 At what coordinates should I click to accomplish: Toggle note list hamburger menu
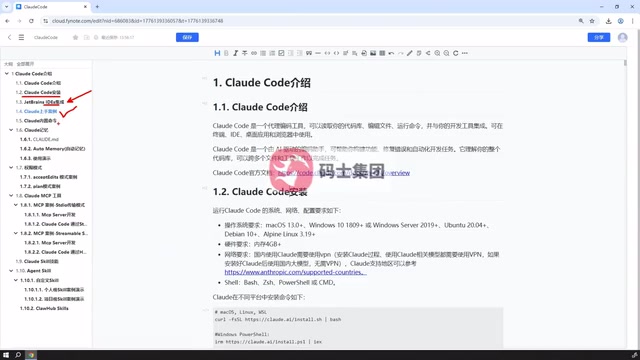(21, 37)
